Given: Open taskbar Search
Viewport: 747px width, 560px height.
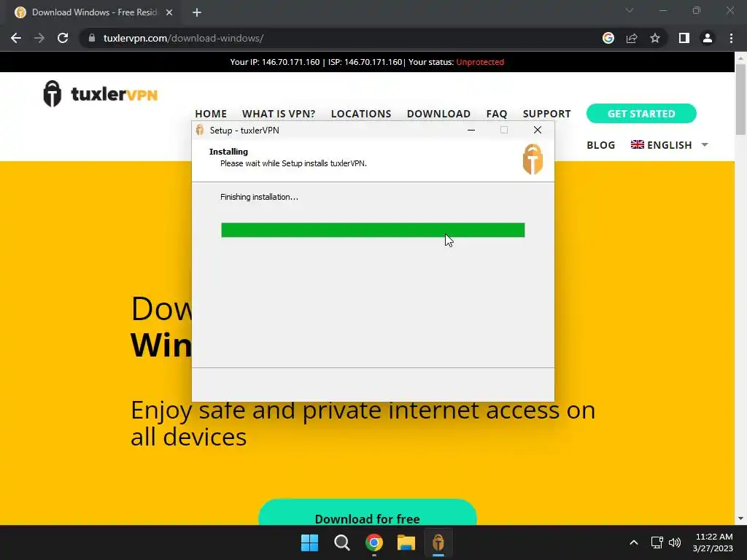Looking at the screenshot, I should click(x=341, y=542).
